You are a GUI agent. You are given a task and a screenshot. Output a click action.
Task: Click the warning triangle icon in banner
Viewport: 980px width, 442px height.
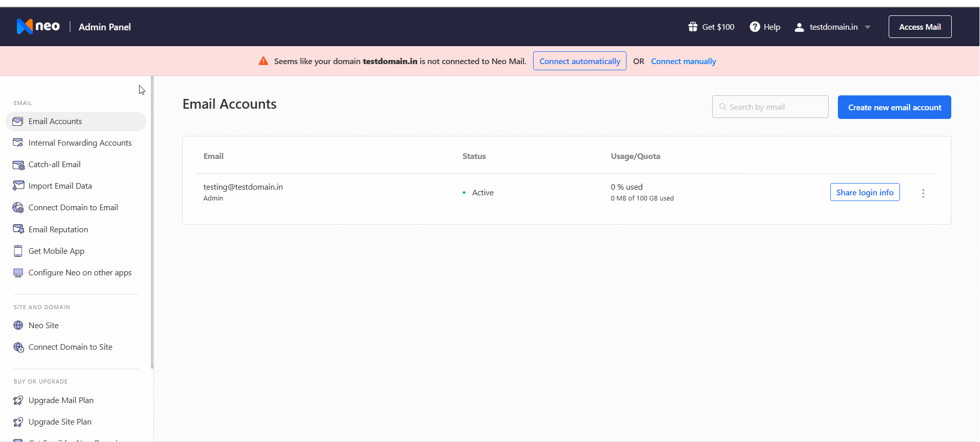pyautogui.click(x=263, y=61)
